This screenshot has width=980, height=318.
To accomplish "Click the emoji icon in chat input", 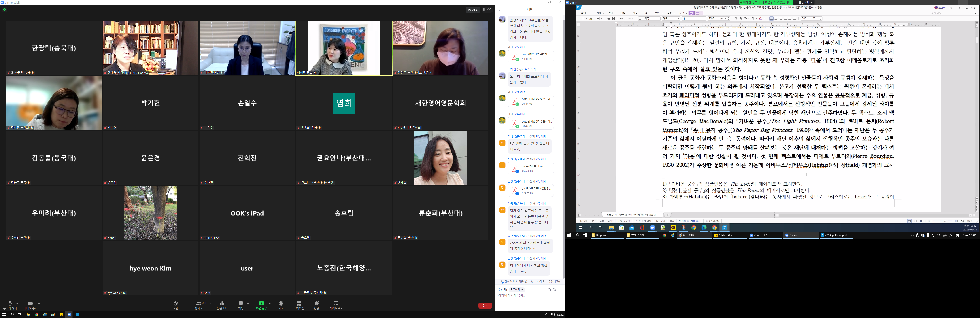I will 554,290.
